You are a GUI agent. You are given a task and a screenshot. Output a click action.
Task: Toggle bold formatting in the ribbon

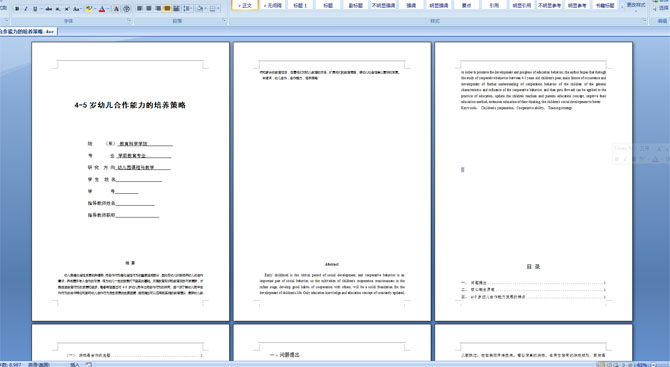[17, 9]
